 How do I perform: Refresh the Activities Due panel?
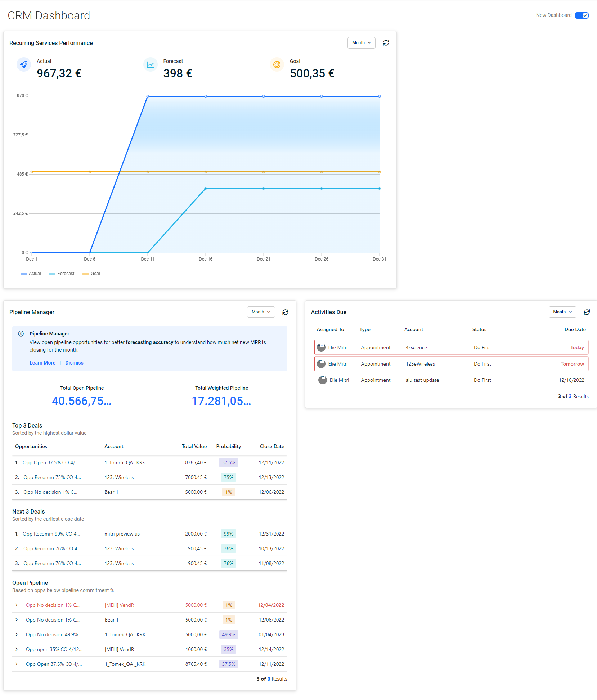[x=587, y=312]
